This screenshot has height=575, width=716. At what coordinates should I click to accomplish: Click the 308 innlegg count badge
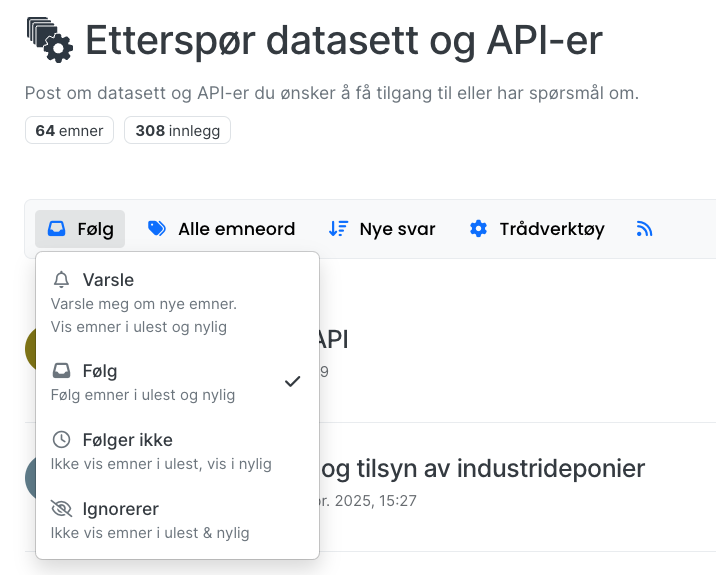pyautogui.click(x=177, y=131)
